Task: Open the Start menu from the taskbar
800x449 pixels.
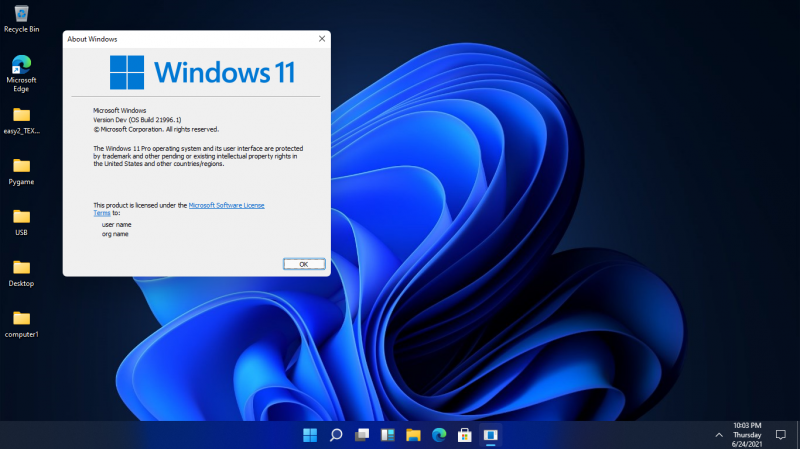Action: point(310,435)
